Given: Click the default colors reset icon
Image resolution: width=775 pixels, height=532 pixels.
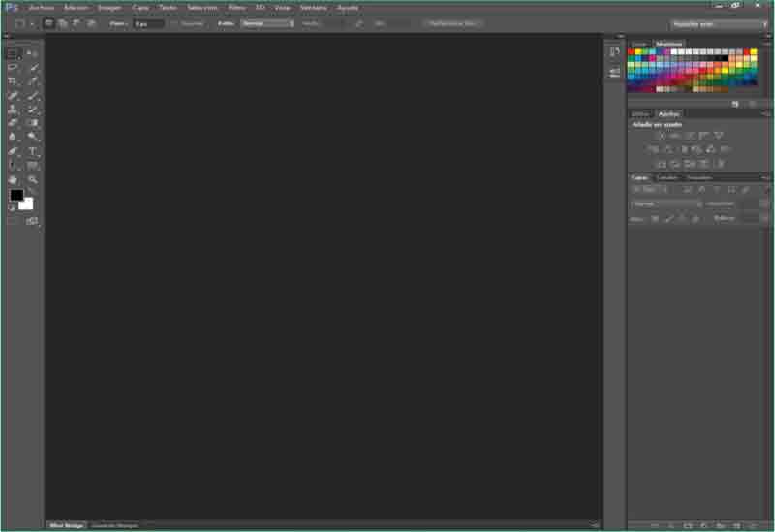Looking at the screenshot, I should (x=13, y=207).
